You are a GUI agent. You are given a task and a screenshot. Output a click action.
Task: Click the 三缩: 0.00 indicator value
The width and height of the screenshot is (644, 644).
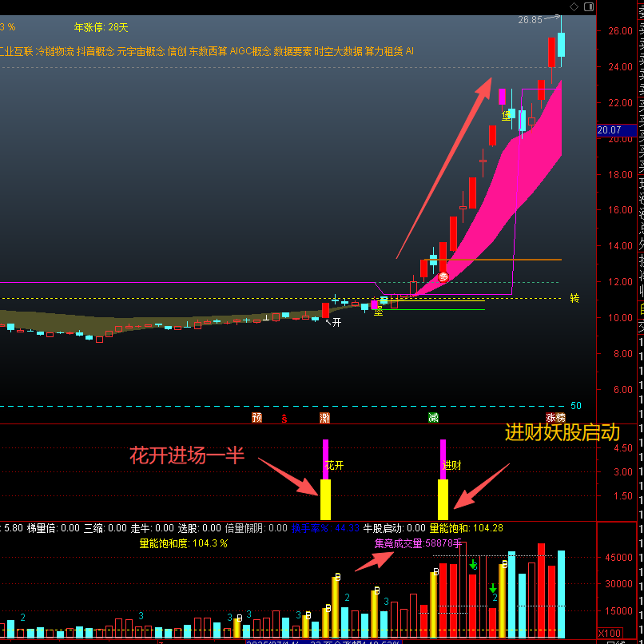tap(105, 528)
